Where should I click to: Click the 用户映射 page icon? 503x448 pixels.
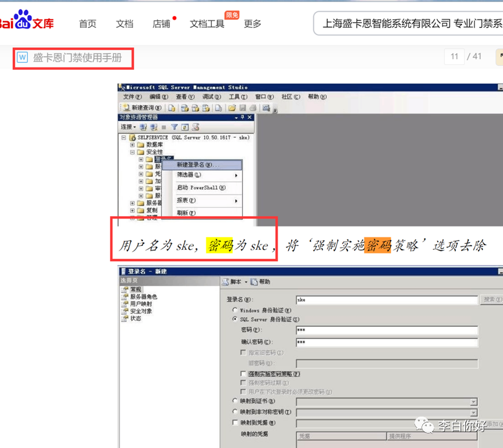(125, 304)
